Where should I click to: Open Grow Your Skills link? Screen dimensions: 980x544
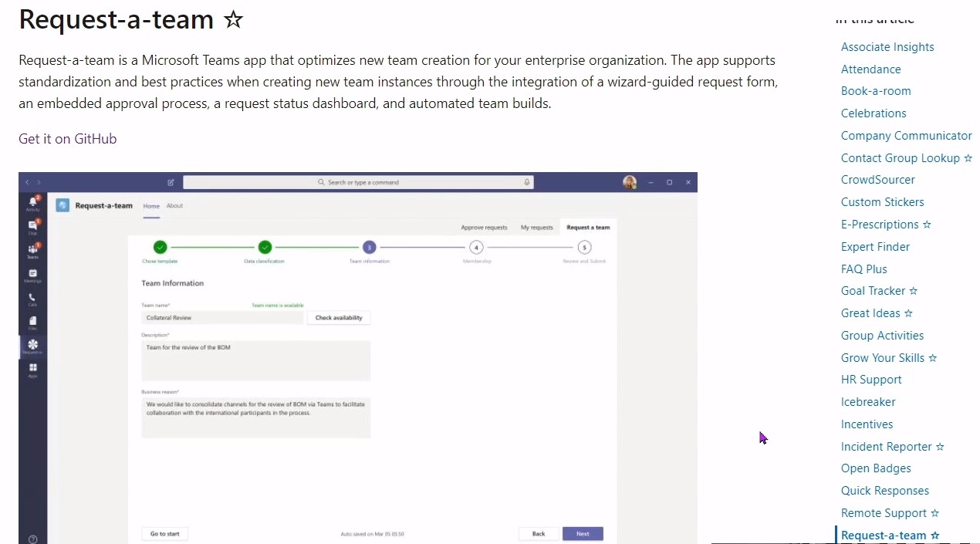[x=889, y=358]
